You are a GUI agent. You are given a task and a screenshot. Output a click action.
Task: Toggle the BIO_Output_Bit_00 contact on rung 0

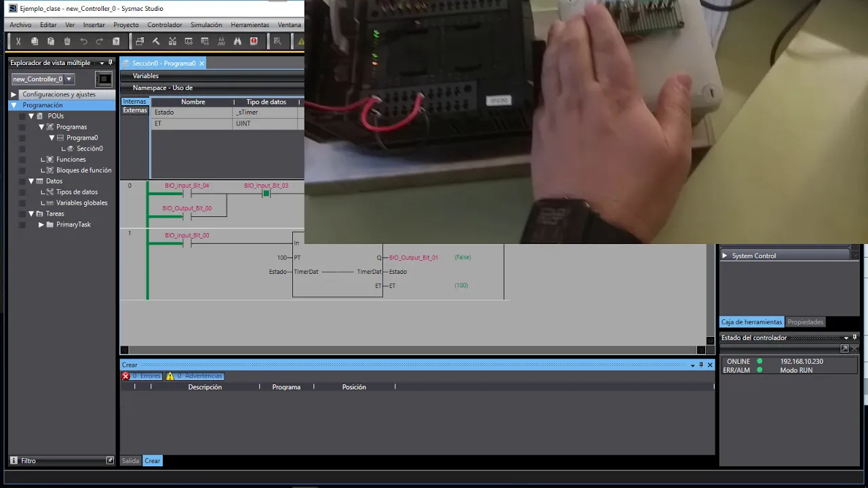187,217
